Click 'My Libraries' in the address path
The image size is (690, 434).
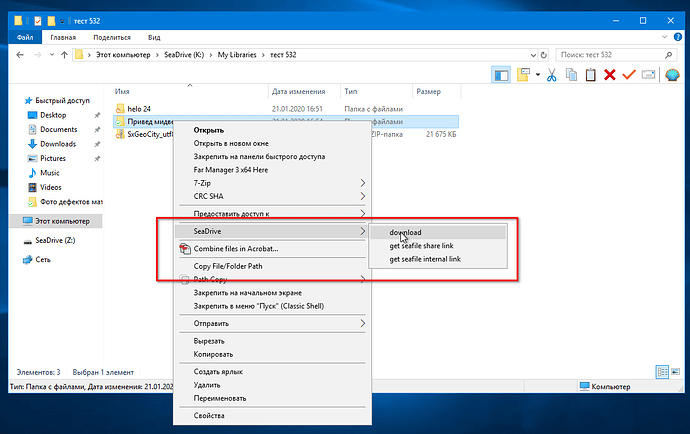click(237, 55)
